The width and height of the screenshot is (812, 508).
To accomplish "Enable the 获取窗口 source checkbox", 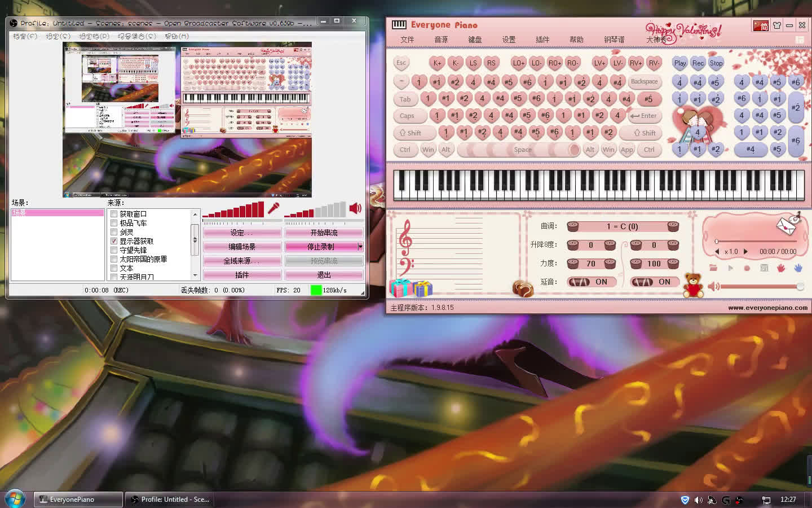I will click(114, 214).
